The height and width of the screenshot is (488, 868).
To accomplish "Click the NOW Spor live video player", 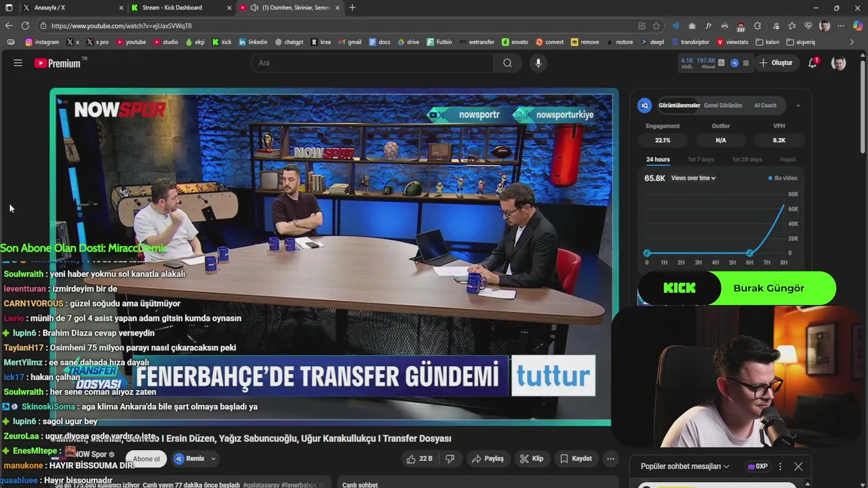I will pyautogui.click(x=334, y=258).
